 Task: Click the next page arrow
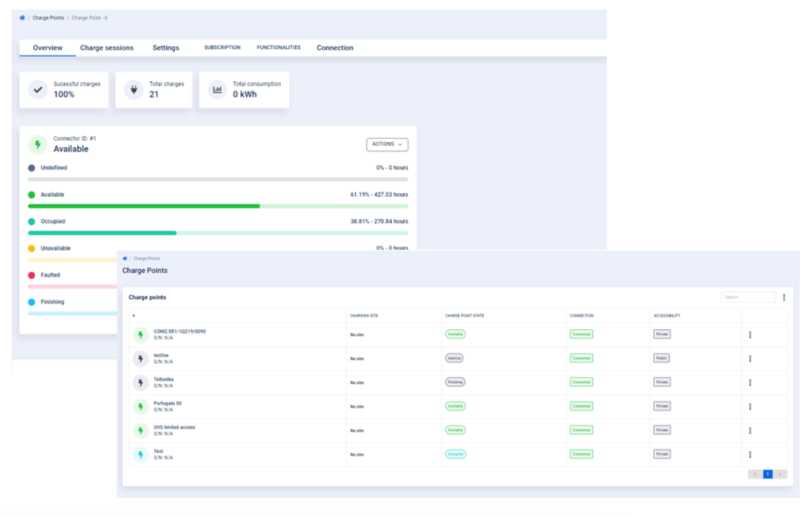click(x=781, y=474)
